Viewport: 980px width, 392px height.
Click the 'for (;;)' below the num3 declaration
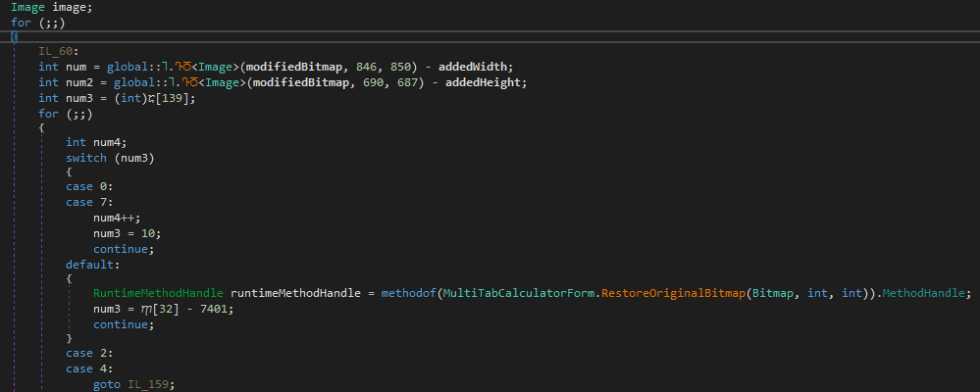point(65,114)
